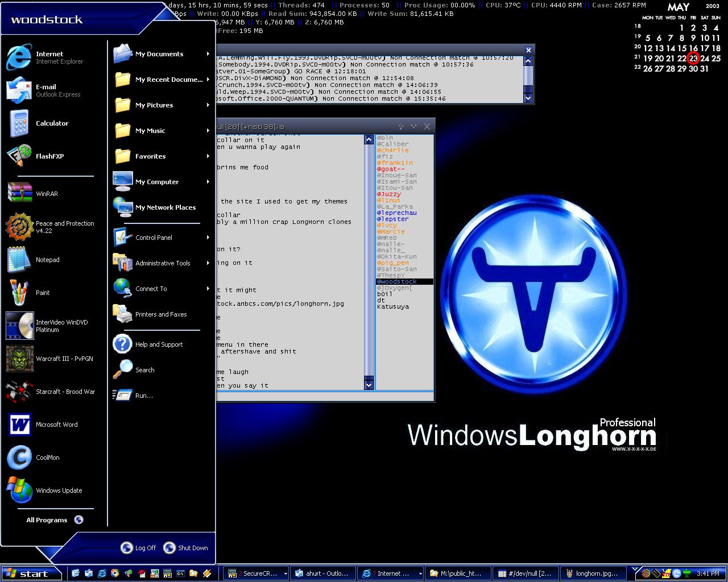This screenshot has height=582, width=728.
Task: Expand the My Documents submenu
Action: tap(162, 54)
